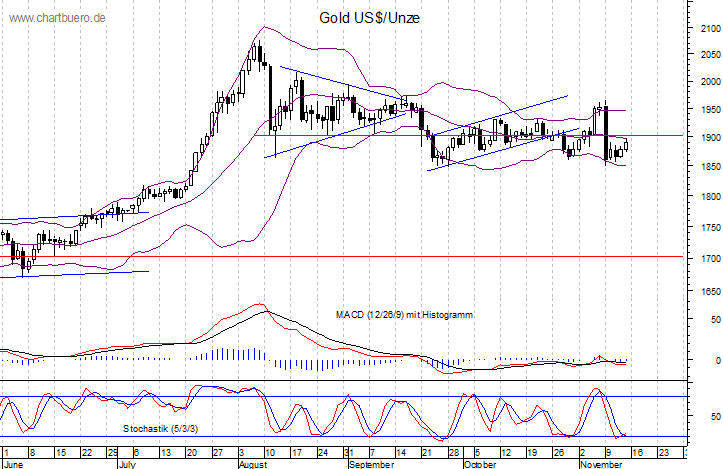Screen dimensions: 723x469
Task: Click the date tick 27 in July
Action: [x=218, y=453]
